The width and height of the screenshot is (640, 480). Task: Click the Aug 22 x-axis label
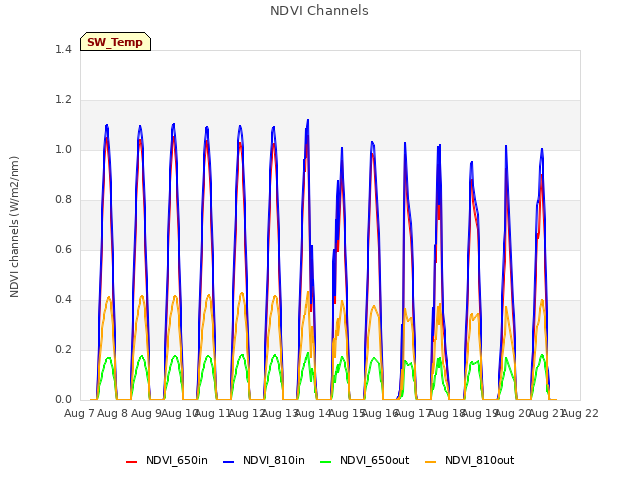580,413
